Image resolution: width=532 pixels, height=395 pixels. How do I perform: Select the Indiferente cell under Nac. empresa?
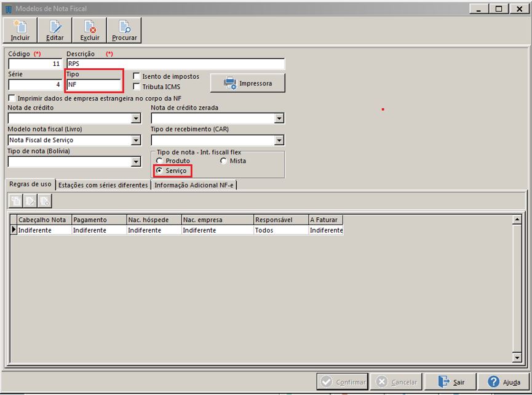pyautogui.click(x=218, y=230)
